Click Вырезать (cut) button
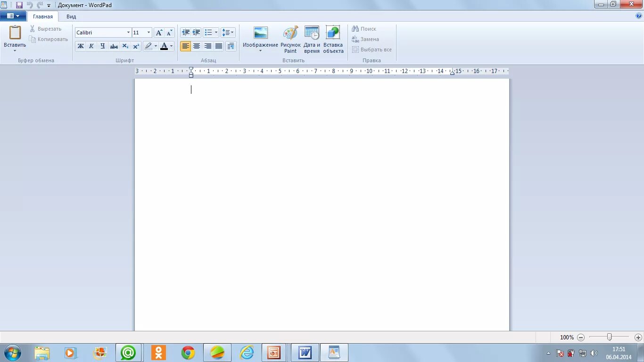 [45, 29]
